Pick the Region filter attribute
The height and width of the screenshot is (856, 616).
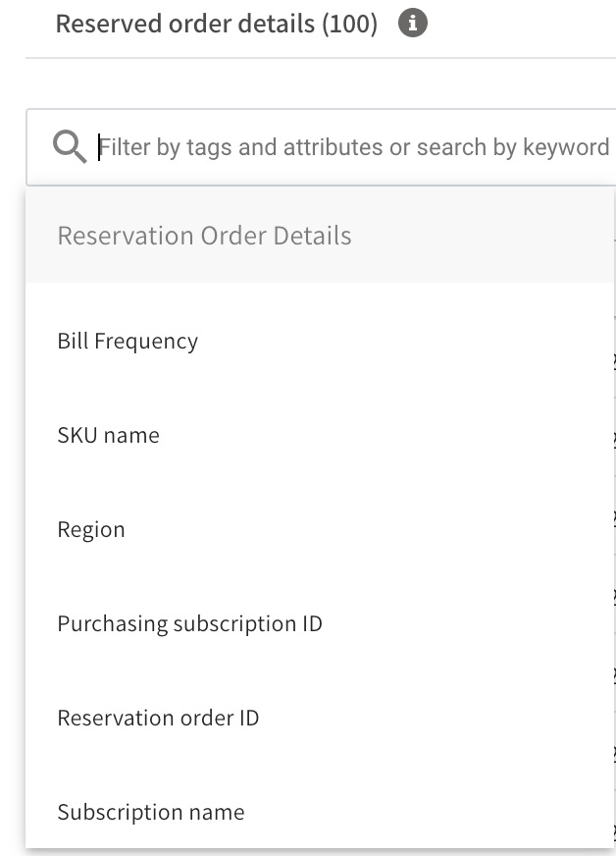(91, 530)
